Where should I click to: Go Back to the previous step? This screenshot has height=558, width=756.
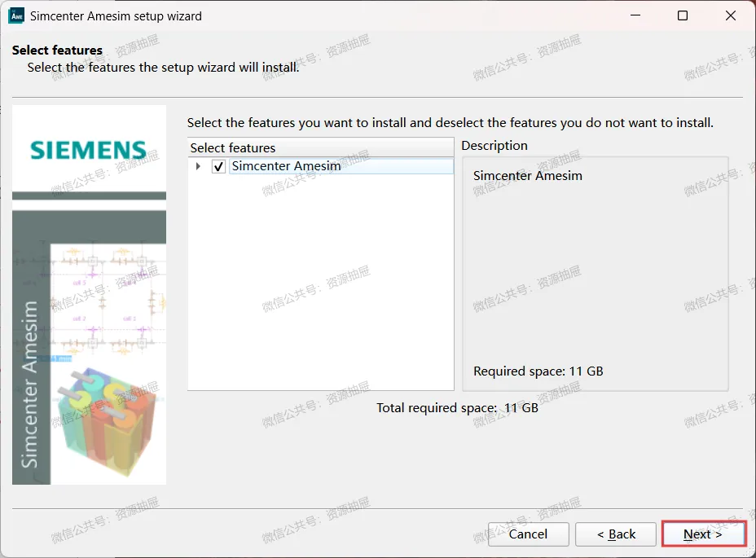616,534
